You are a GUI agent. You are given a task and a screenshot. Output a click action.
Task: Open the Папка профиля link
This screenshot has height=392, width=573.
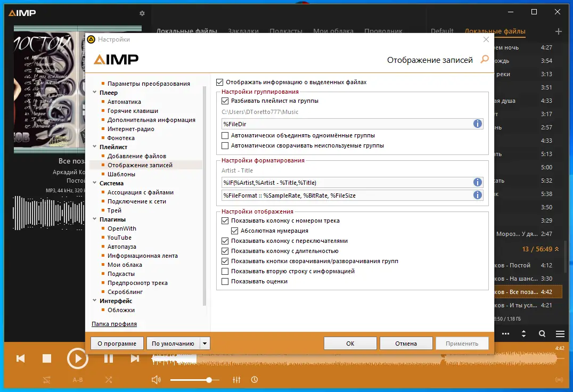coord(114,324)
